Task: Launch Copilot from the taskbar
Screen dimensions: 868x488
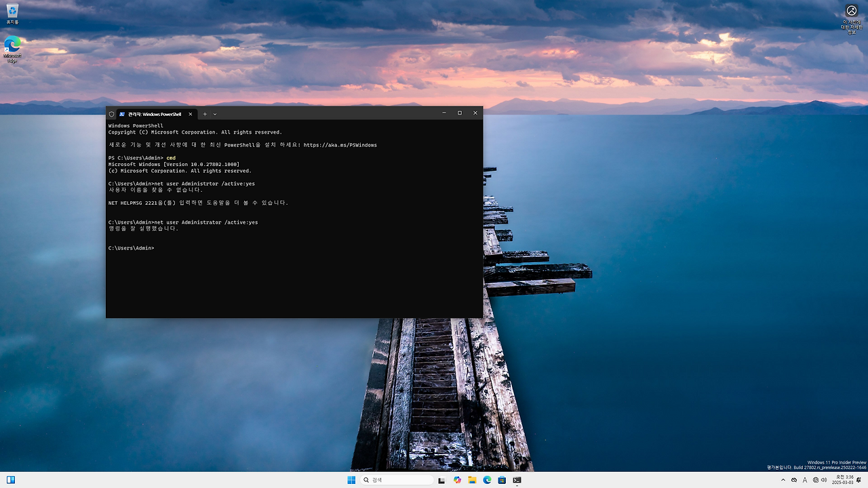Action: [457, 480]
